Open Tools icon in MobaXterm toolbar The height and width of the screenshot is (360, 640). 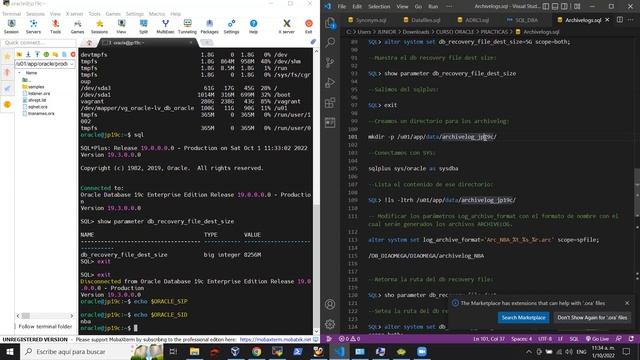[56, 27]
